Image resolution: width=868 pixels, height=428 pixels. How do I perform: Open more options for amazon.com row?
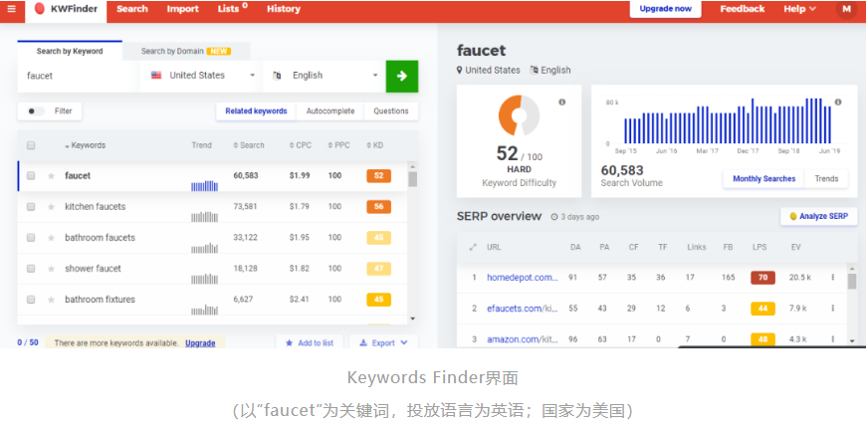click(x=832, y=339)
